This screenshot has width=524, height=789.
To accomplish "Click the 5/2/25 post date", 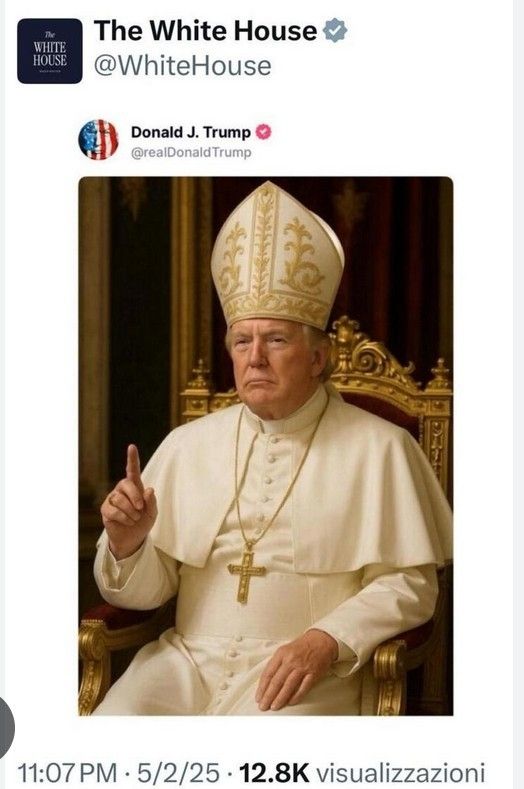I will (x=178, y=773).
